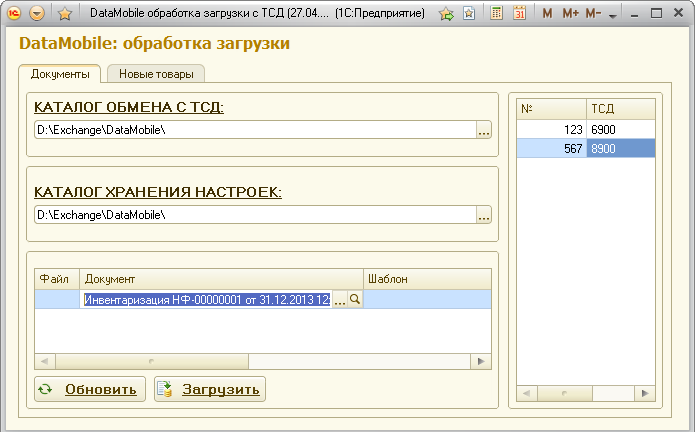Close the DataMobile window
The width and height of the screenshot is (695, 433).
click(679, 13)
